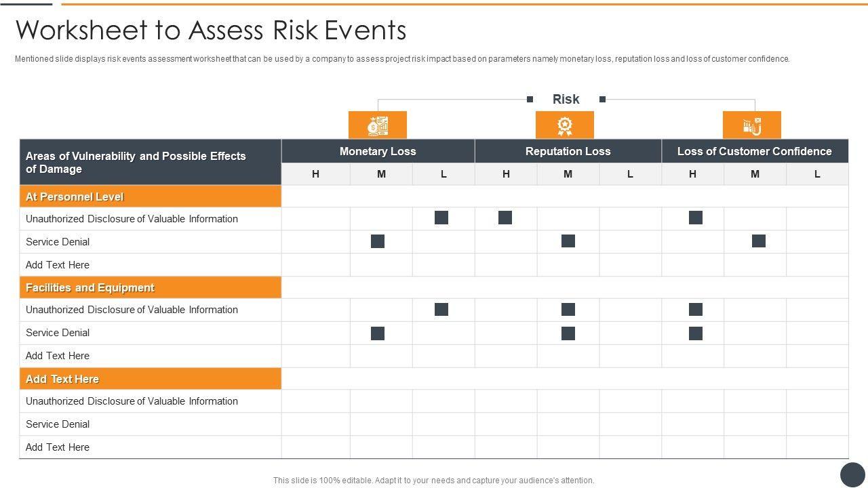The image size is (868, 488).
Task: Click the Areas of Vulnerability header cell
Action: (x=151, y=162)
